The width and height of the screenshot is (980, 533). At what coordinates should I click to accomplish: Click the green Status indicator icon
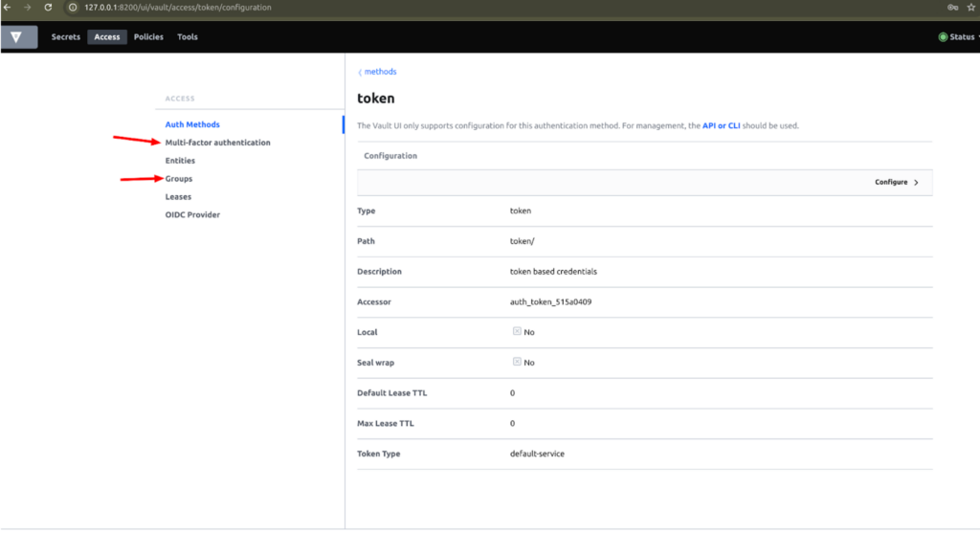943,37
